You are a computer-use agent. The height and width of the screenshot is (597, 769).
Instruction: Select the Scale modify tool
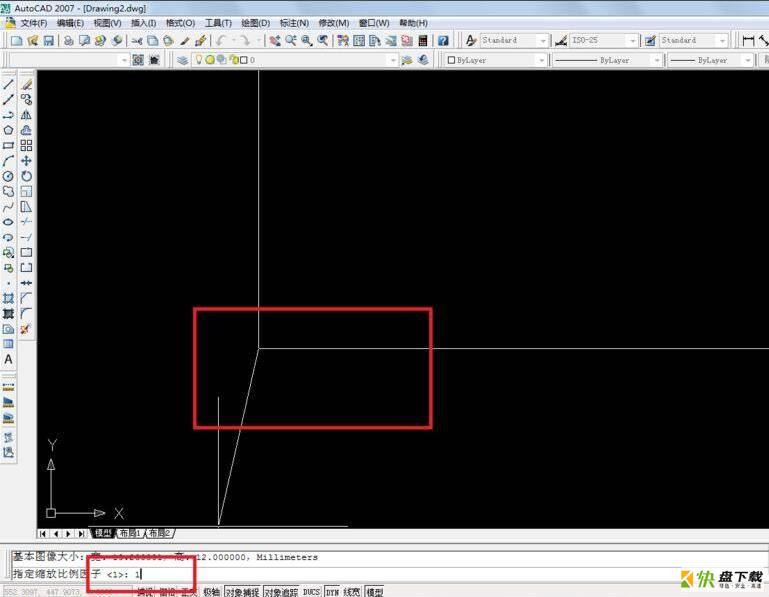26,191
